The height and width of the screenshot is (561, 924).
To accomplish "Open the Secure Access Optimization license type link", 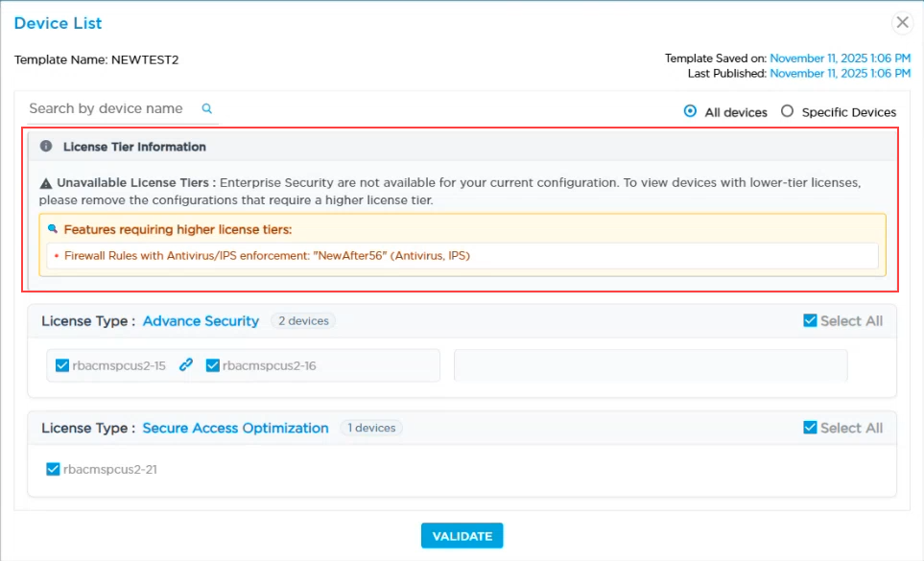I will point(235,428).
